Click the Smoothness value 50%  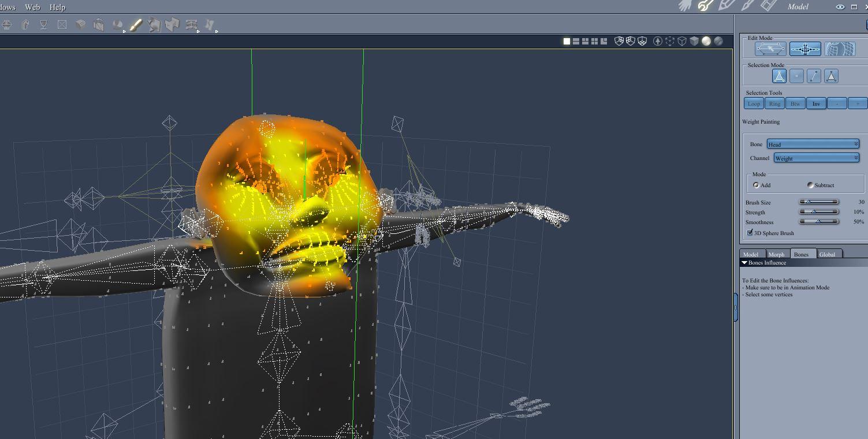(x=859, y=222)
